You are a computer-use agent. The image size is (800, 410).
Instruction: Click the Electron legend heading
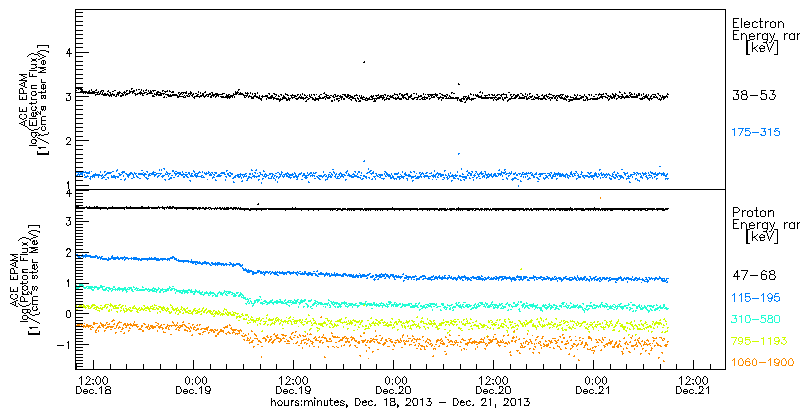758,23
